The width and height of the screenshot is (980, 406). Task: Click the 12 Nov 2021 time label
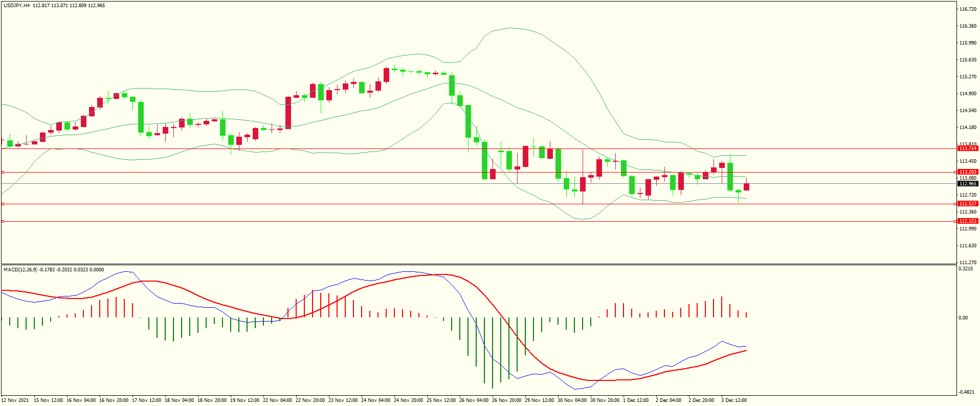point(15,400)
